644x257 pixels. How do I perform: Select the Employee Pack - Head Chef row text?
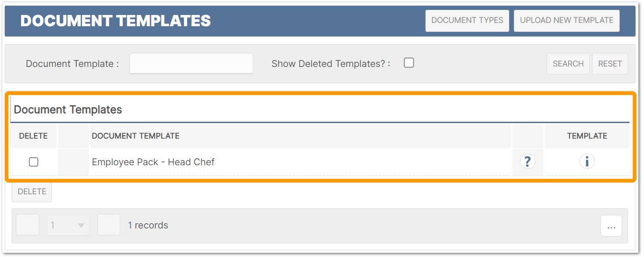point(153,162)
